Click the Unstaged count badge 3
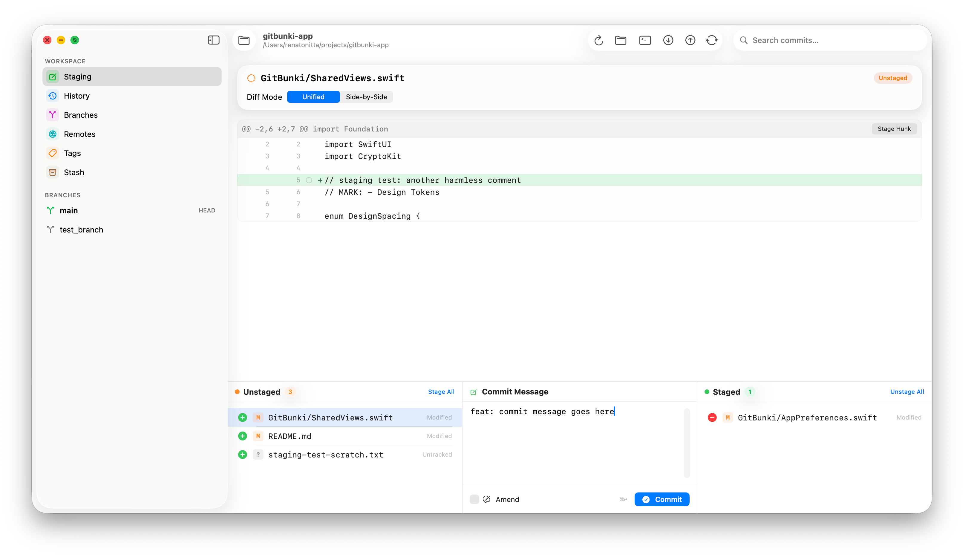Image resolution: width=980 pixels, height=557 pixels. click(x=290, y=392)
